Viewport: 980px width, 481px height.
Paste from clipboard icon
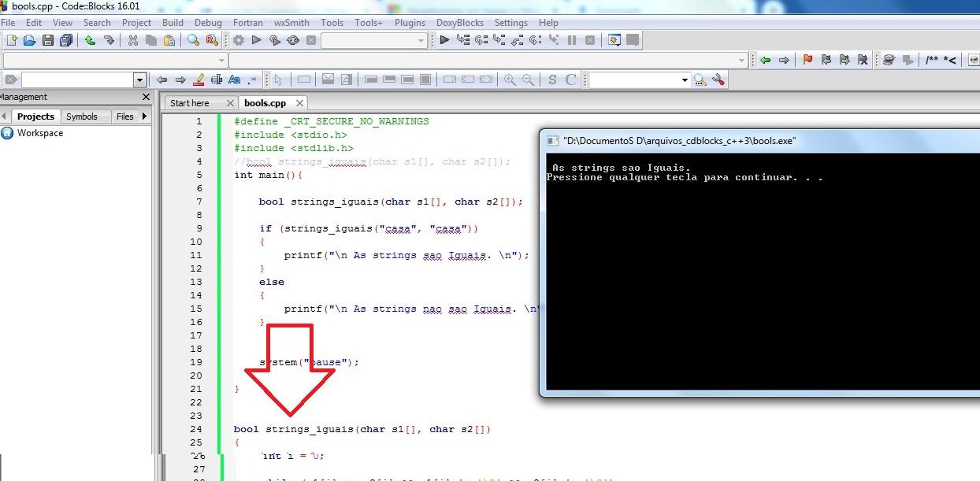(x=169, y=40)
